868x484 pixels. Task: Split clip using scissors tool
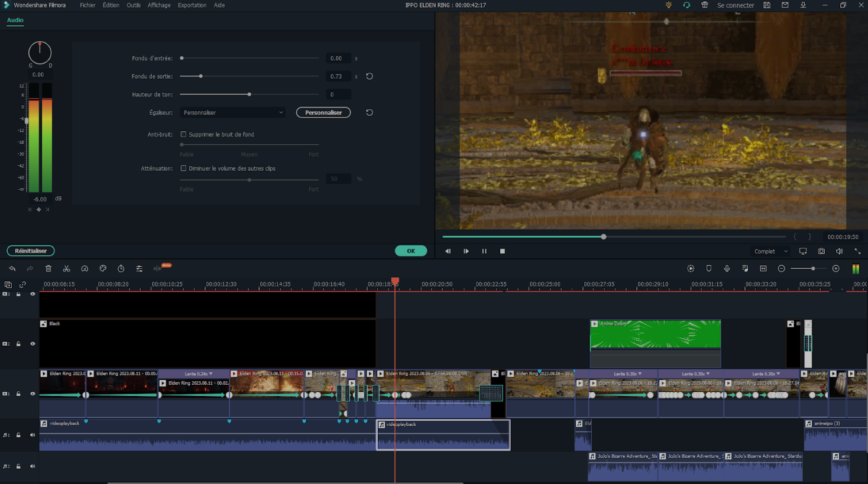(x=66, y=268)
